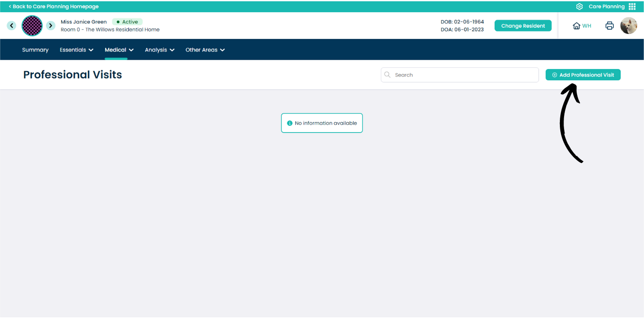Click the No information available notice
Viewport: 644px width, 319px height.
tap(322, 123)
